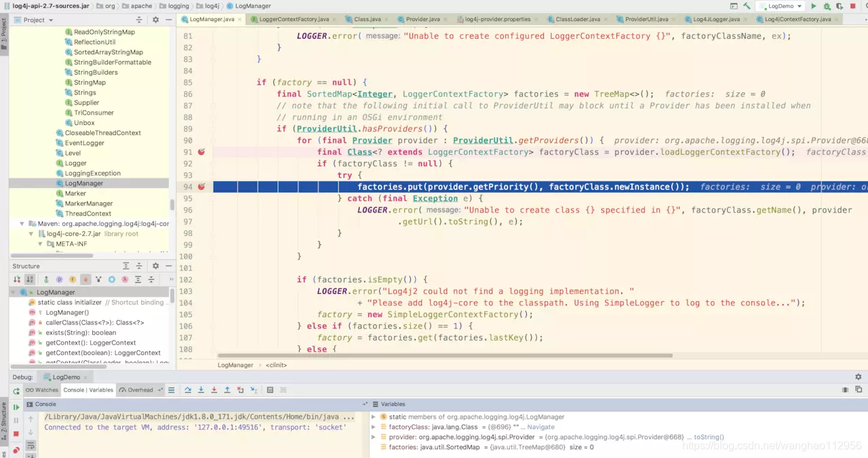Image resolution: width=868 pixels, height=458 pixels.
Task: Toggle Show Lambdas in Structure toolbar
Action: coord(125,279)
